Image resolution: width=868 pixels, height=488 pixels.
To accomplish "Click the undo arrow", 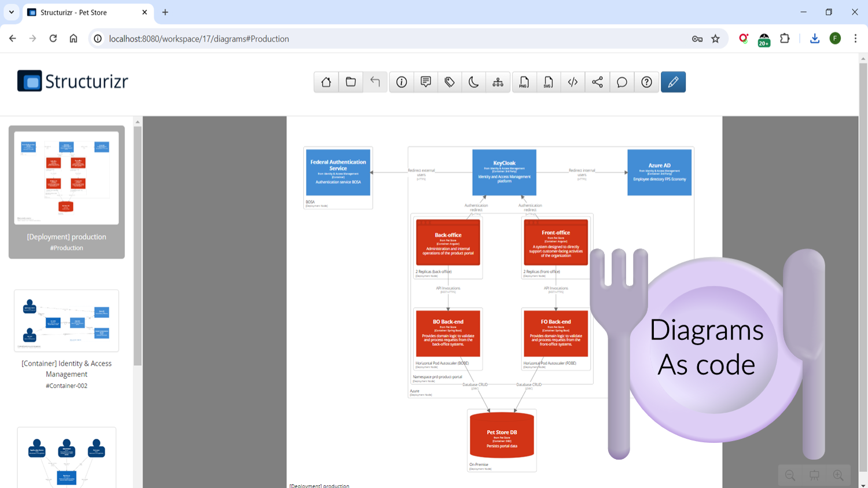I will pyautogui.click(x=374, y=82).
